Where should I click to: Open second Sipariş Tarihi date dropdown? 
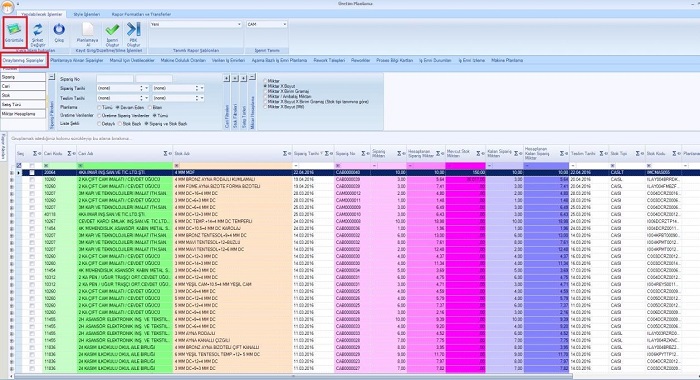(202, 88)
